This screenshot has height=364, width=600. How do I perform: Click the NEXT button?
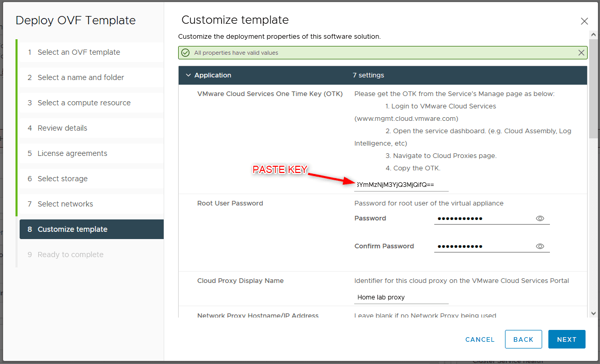point(566,340)
